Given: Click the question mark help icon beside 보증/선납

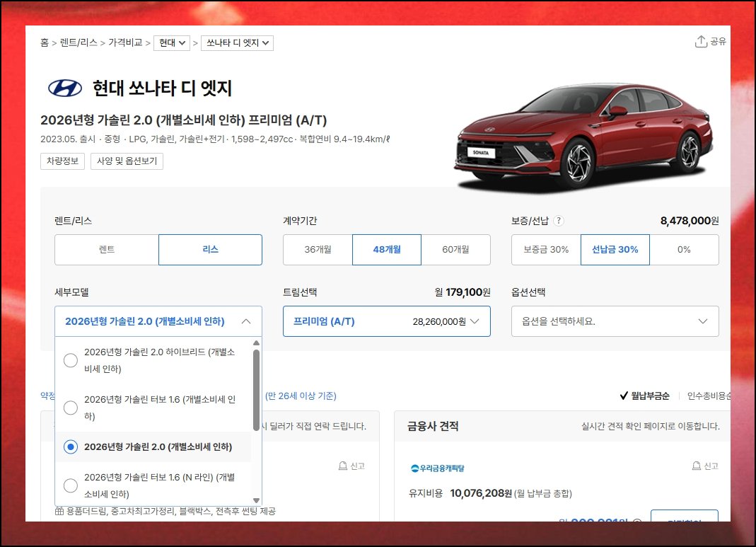Looking at the screenshot, I should coord(558,221).
